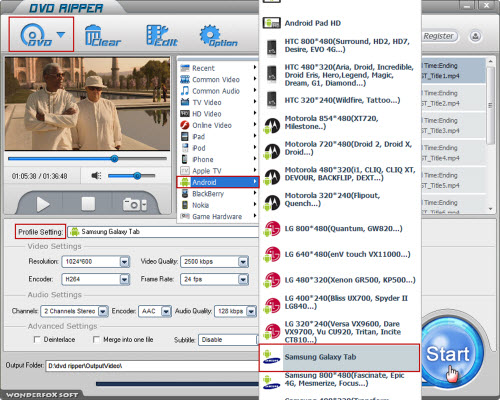
Task: Click the DVD load disc icon
Action: (x=35, y=35)
